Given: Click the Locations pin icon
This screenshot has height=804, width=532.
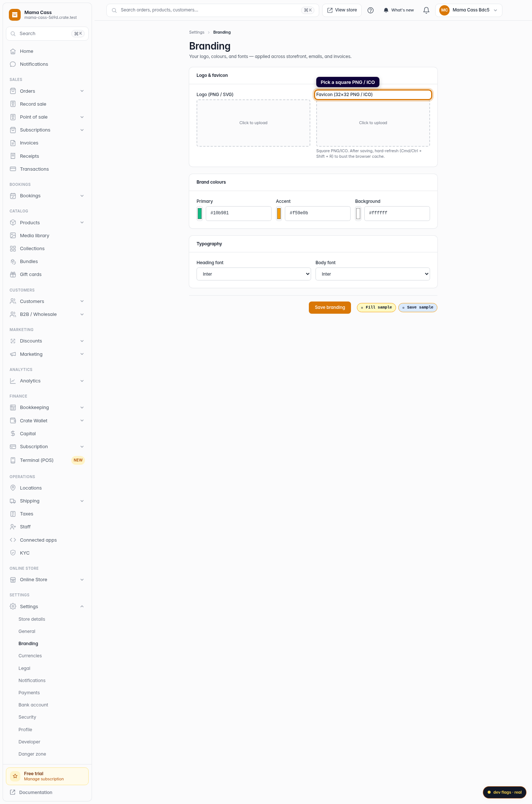Looking at the screenshot, I should pos(13,488).
